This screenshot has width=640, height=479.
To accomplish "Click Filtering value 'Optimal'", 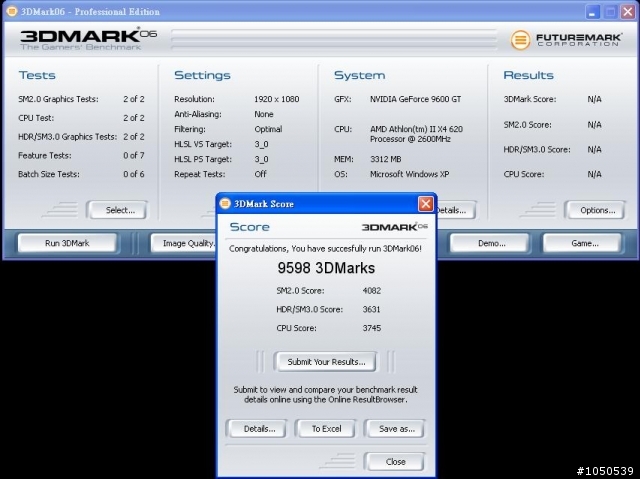I will pyautogui.click(x=268, y=129).
